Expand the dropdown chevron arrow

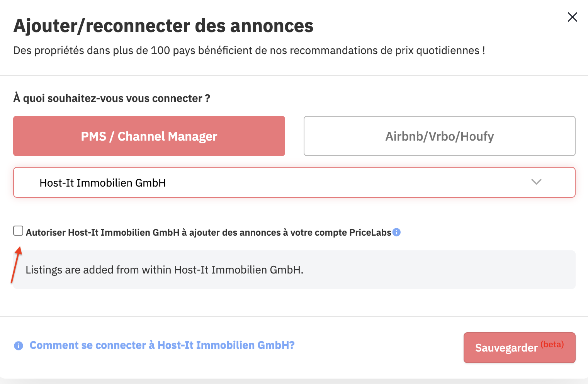coord(536,182)
